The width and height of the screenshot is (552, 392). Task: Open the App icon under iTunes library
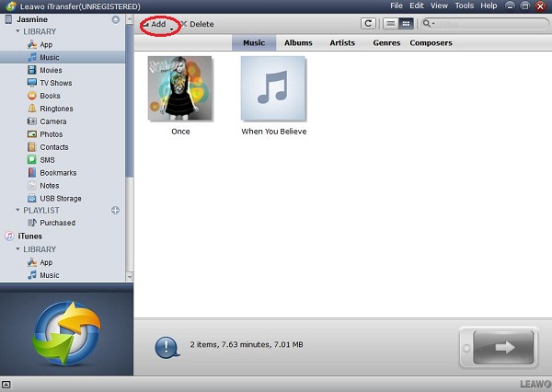point(32,262)
